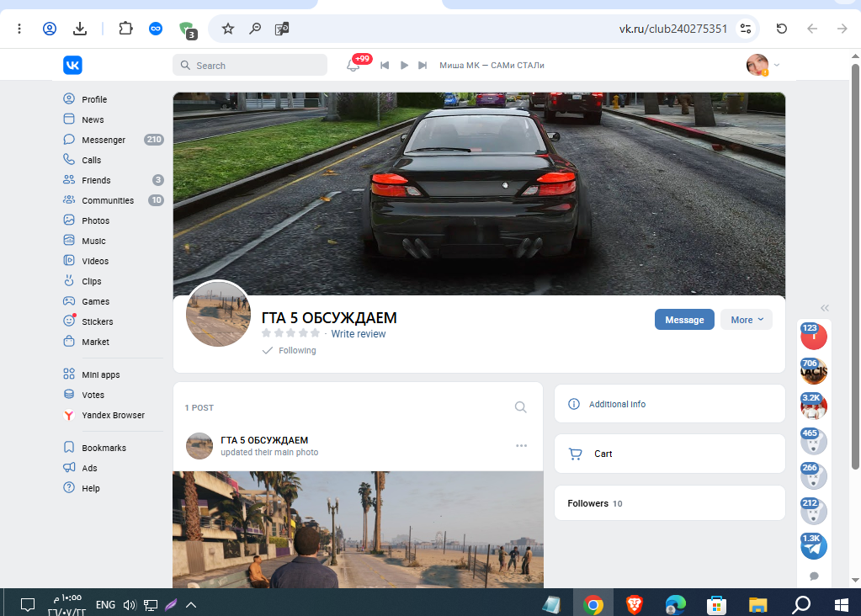Open the page zoom magnifier icon
Image resolution: width=861 pixels, height=616 pixels.
(x=255, y=29)
